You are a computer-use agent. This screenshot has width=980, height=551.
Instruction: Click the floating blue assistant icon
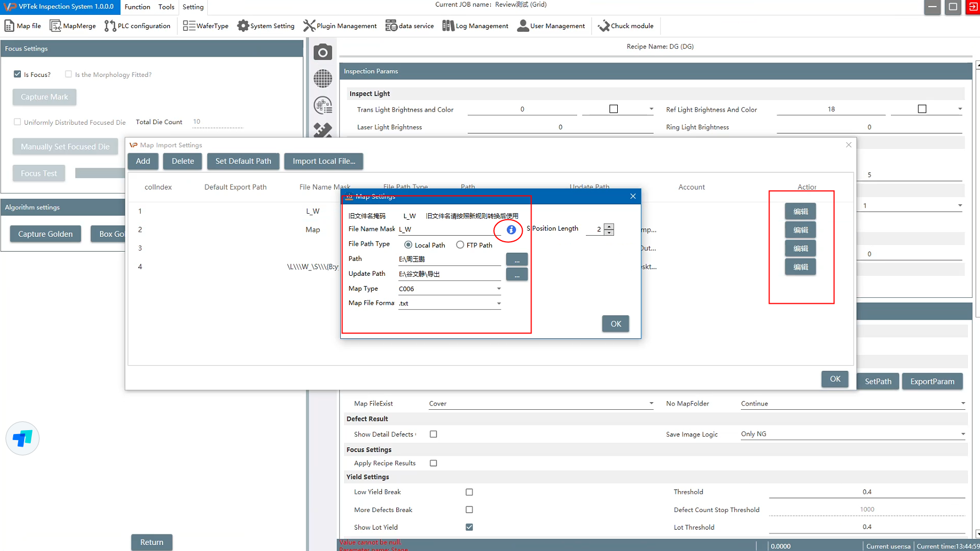(x=23, y=438)
